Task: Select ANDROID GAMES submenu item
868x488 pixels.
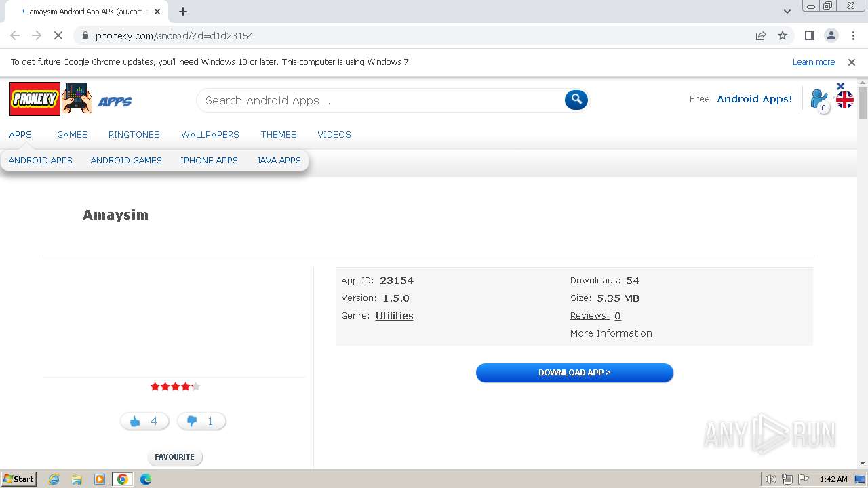Action: click(x=126, y=161)
